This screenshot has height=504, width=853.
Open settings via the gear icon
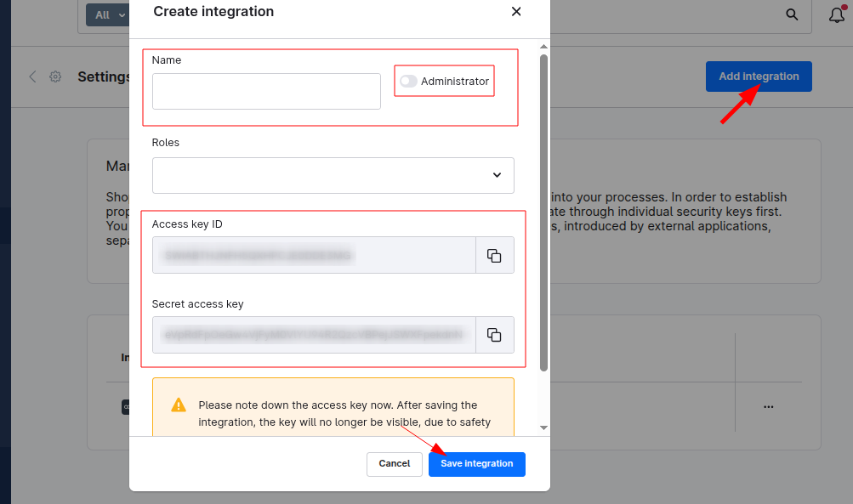point(55,76)
